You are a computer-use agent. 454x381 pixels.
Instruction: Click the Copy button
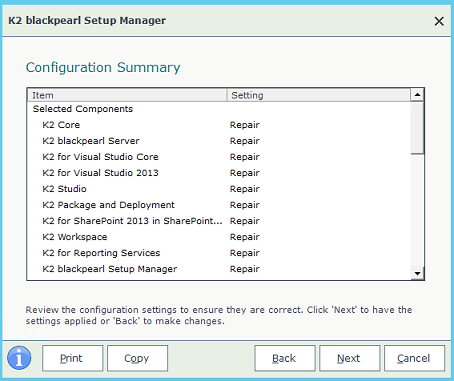coord(137,358)
